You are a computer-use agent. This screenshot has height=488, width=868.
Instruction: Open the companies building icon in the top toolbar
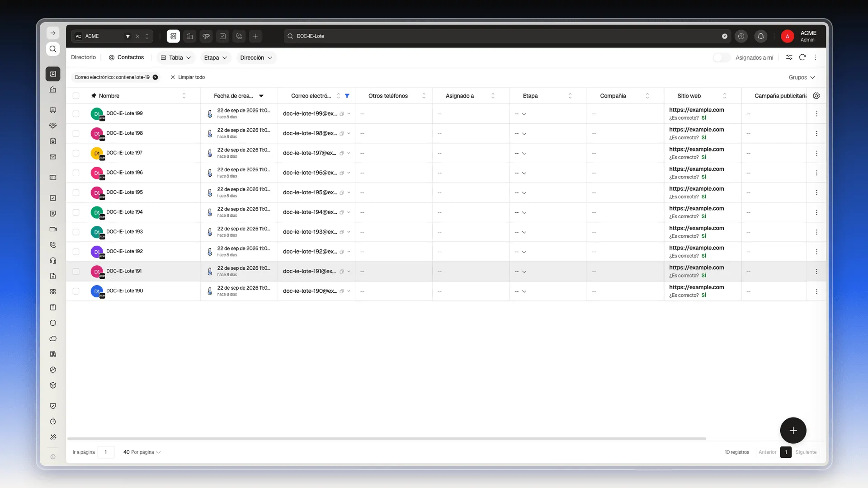pyautogui.click(x=190, y=36)
